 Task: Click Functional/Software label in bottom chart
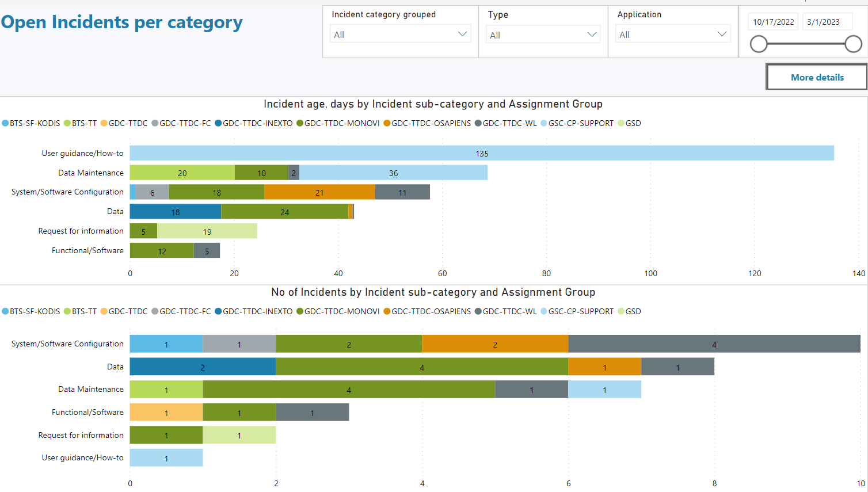[87, 412]
